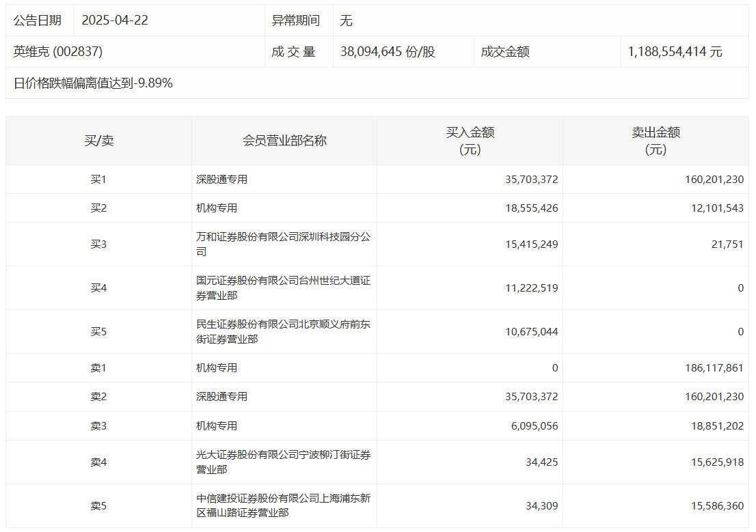This screenshot has height=532, width=756.
Task: Click the 卖出金额 (元) column header
Action: 656,141
